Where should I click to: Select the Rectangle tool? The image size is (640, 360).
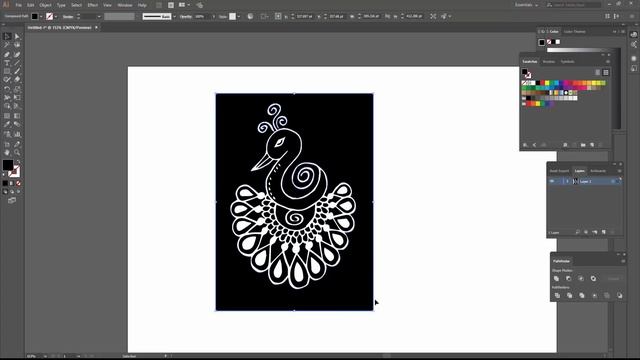(x=7, y=71)
